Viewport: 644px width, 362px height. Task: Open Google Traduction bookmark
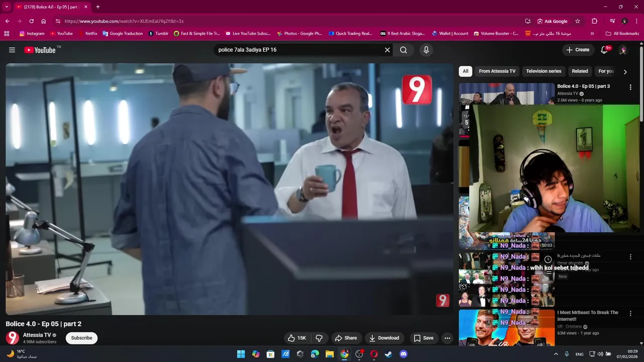pyautogui.click(x=123, y=34)
